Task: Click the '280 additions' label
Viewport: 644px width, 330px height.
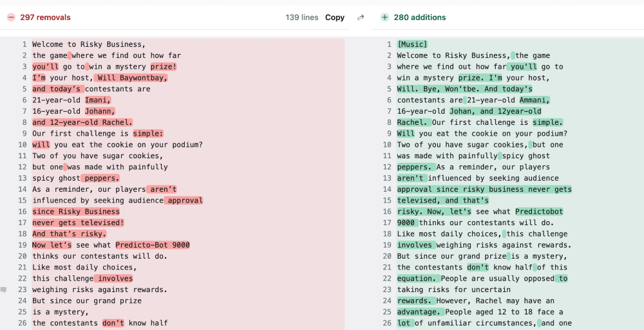Action: (x=420, y=17)
